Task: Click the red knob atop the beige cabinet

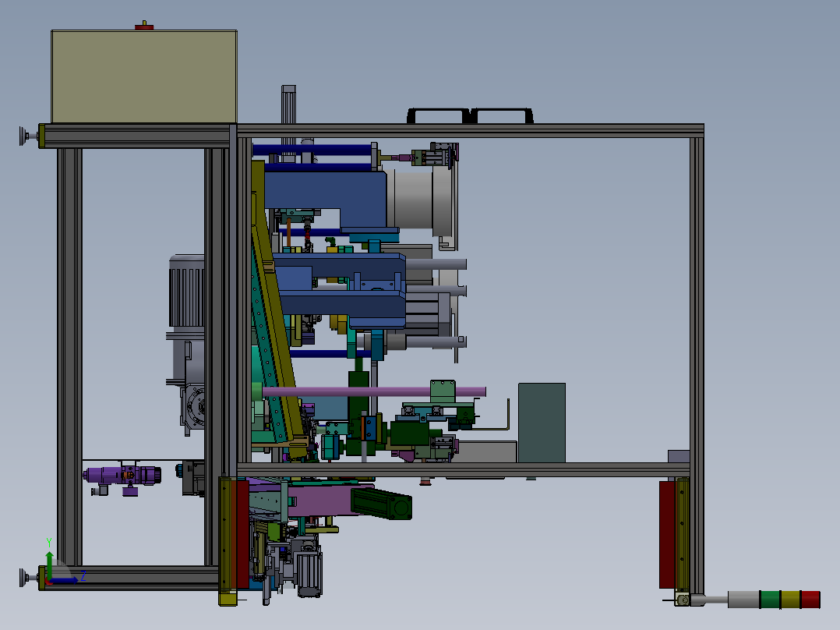Action: (144, 26)
